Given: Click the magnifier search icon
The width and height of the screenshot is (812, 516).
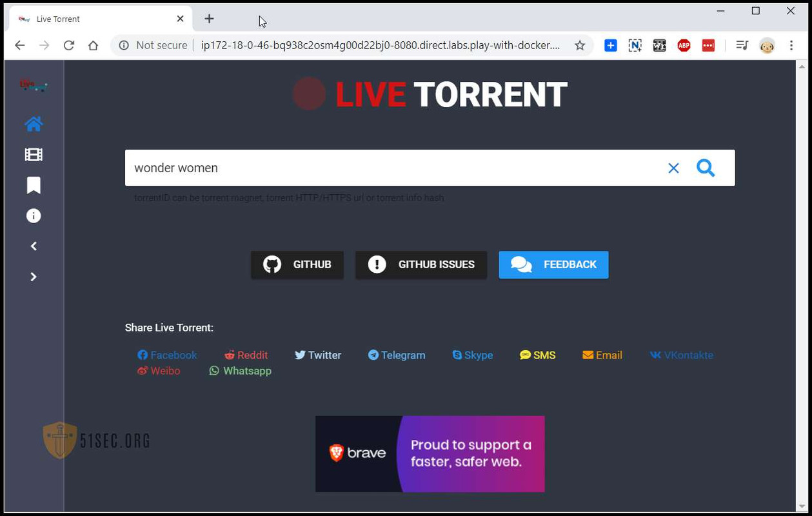Looking at the screenshot, I should coord(706,168).
